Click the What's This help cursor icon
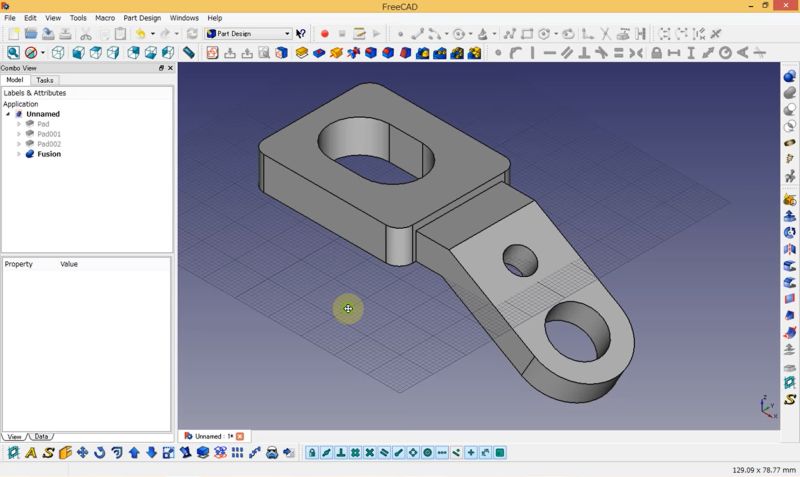800x477 pixels. tap(301, 34)
